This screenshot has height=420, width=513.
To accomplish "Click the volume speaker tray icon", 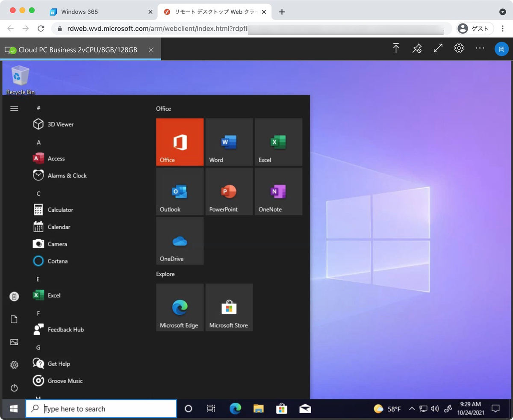I will [435, 409].
